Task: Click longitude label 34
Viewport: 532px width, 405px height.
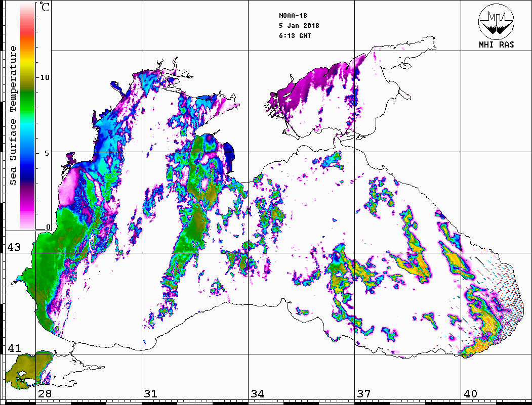Action: (x=258, y=394)
